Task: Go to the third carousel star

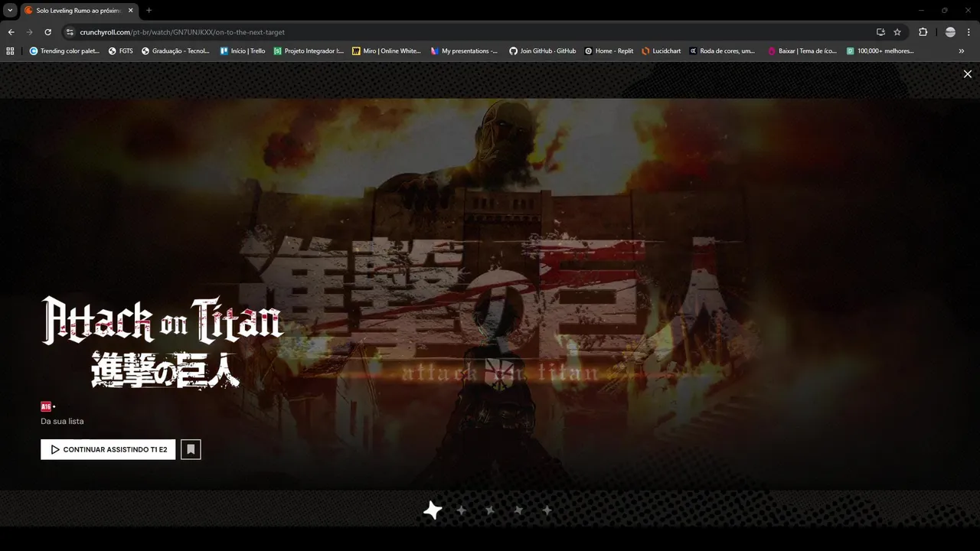Action: point(490,510)
